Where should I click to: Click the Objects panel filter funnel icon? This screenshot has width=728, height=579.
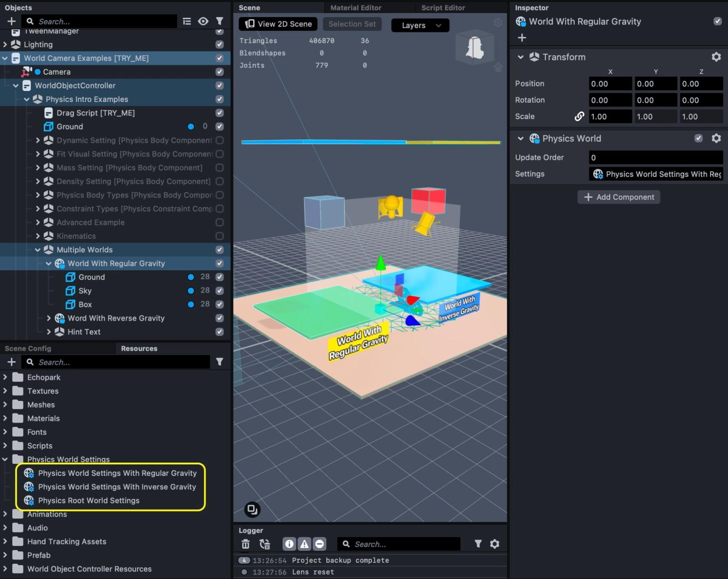(x=220, y=21)
